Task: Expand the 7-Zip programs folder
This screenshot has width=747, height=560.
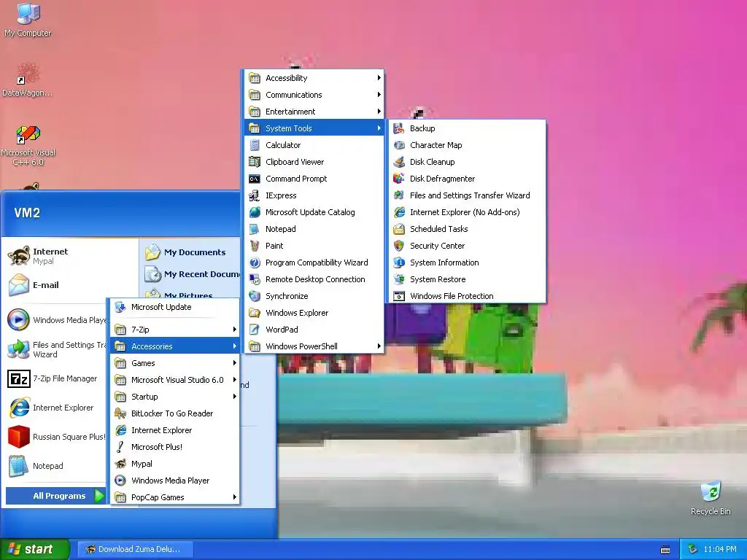Action: coord(175,330)
